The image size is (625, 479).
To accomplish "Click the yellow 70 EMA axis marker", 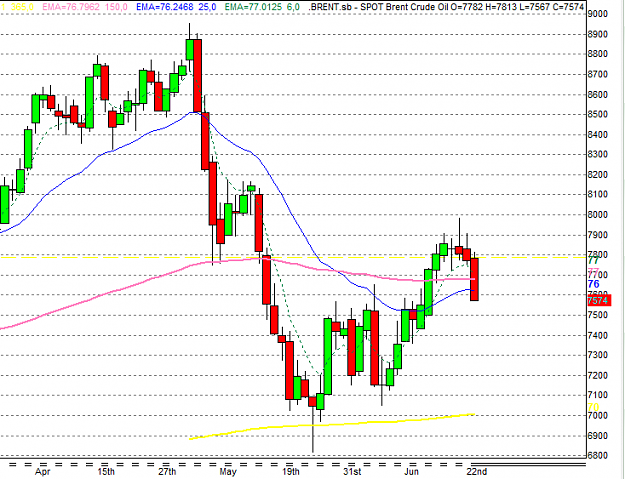I will [594, 407].
